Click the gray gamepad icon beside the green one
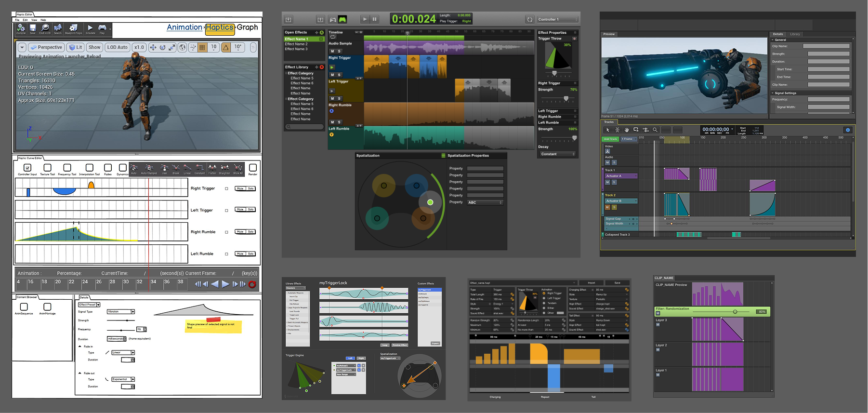868x413 pixels. 333,19
